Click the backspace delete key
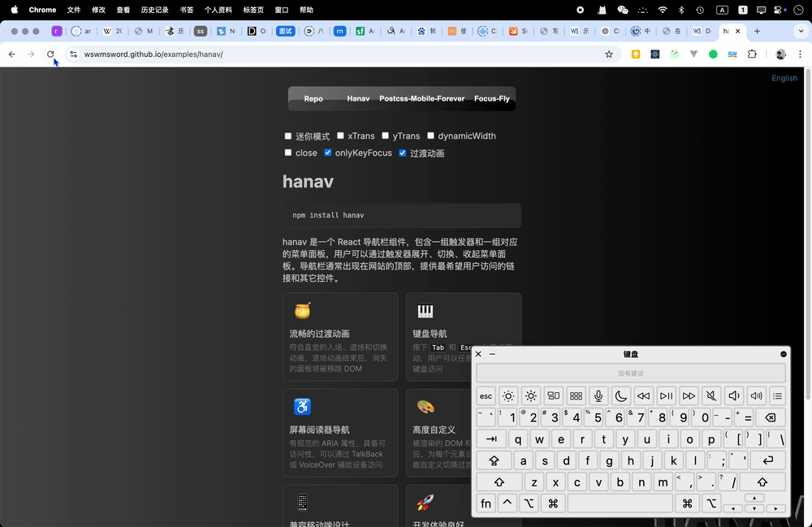The height and width of the screenshot is (527, 812). click(770, 417)
